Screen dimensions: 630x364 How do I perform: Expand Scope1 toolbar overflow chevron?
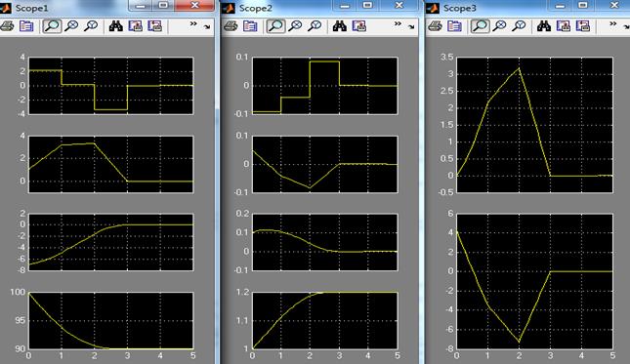(193, 24)
